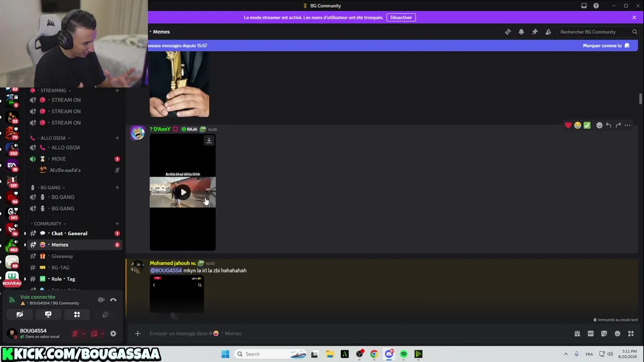The image size is (644, 362).
Task: Open the Chat General channel
Action: 74,233
